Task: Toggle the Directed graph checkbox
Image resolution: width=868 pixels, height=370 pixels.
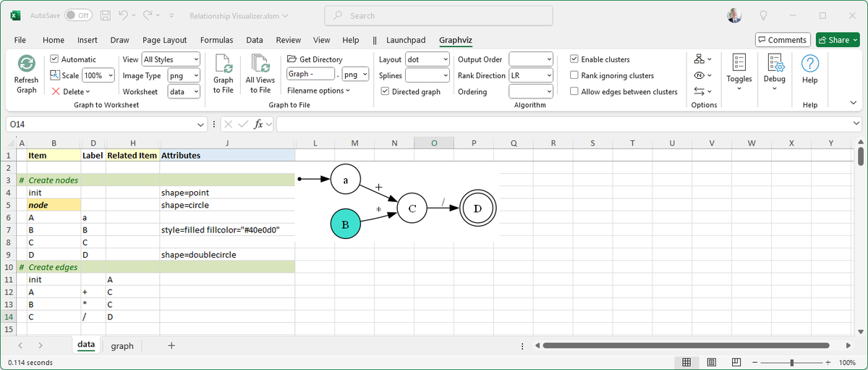Action: (386, 91)
